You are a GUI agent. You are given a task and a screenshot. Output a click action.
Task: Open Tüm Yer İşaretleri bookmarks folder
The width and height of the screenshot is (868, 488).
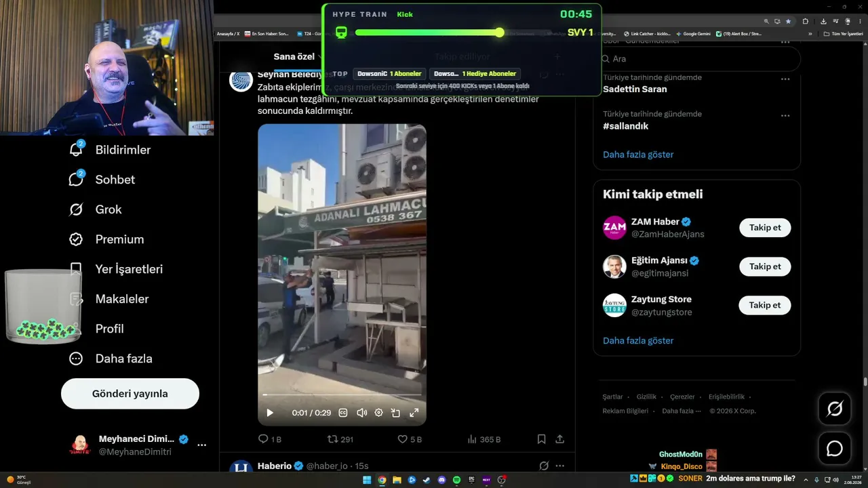pyautogui.click(x=844, y=33)
